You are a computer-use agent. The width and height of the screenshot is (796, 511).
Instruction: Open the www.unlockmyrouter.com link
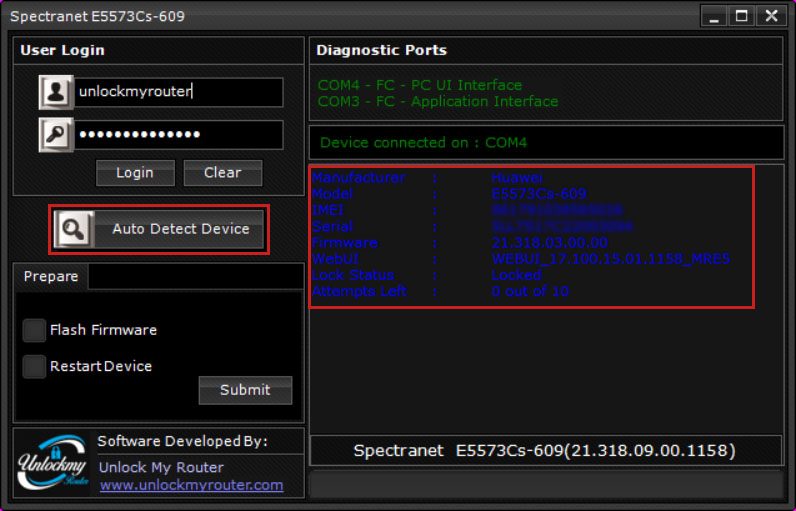(191, 485)
